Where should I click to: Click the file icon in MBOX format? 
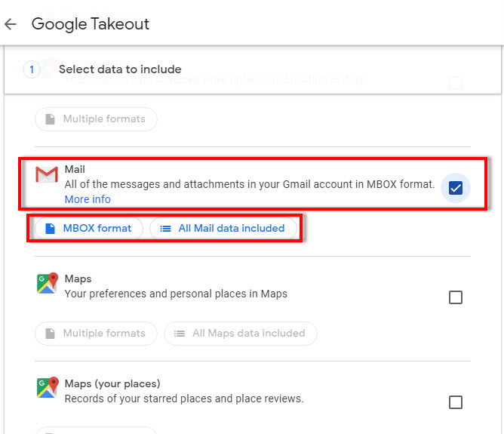click(x=51, y=228)
